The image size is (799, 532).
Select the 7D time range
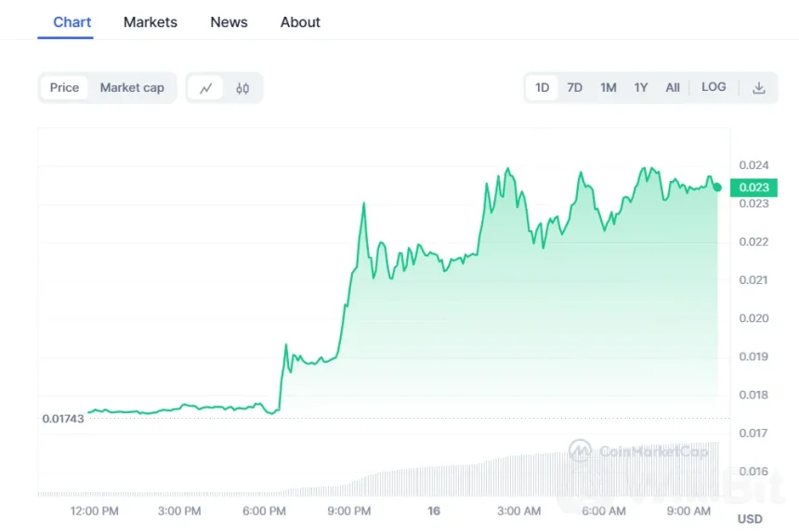575,87
